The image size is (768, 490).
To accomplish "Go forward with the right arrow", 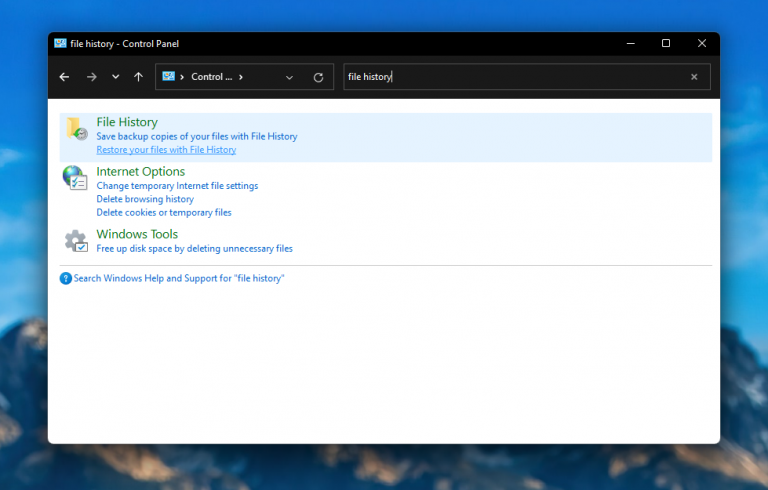I will click(92, 77).
